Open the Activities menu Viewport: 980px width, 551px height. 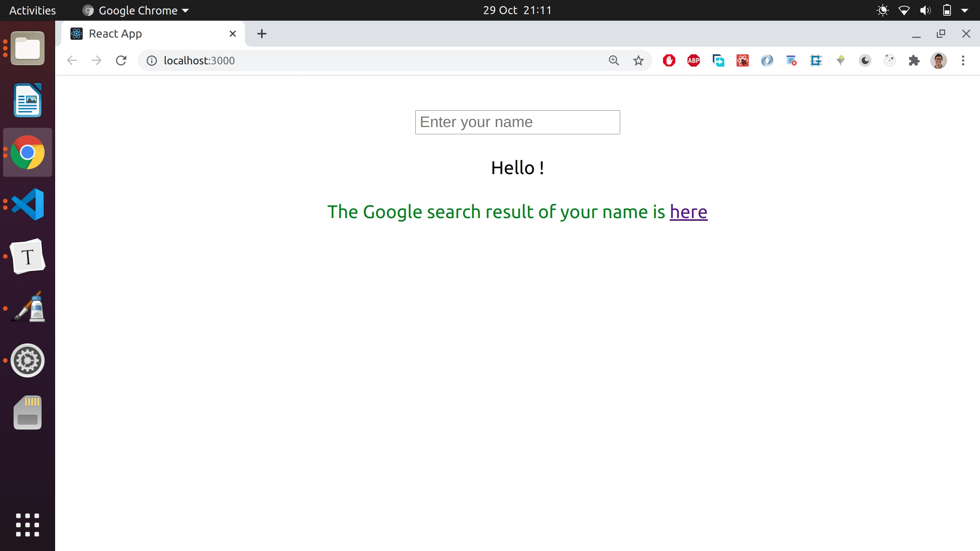[32, 10]
